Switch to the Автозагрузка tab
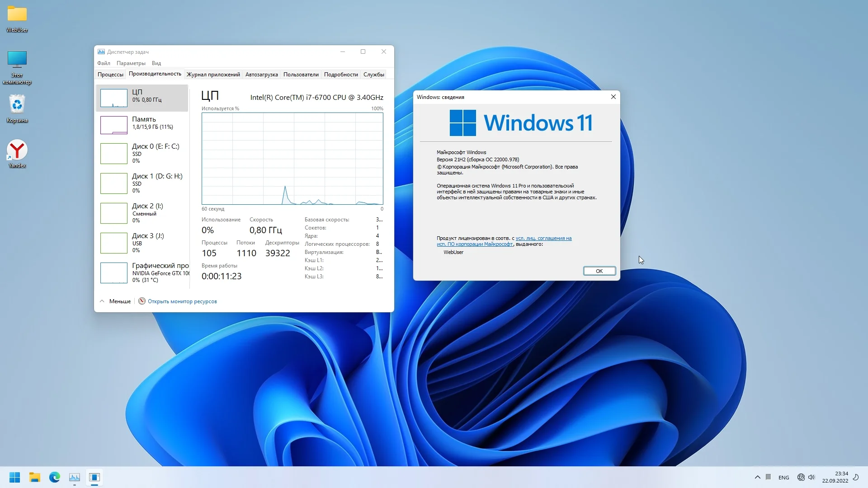Image resolution: width=868 pixels, height=488 pixels. click(x=261, y=75)
